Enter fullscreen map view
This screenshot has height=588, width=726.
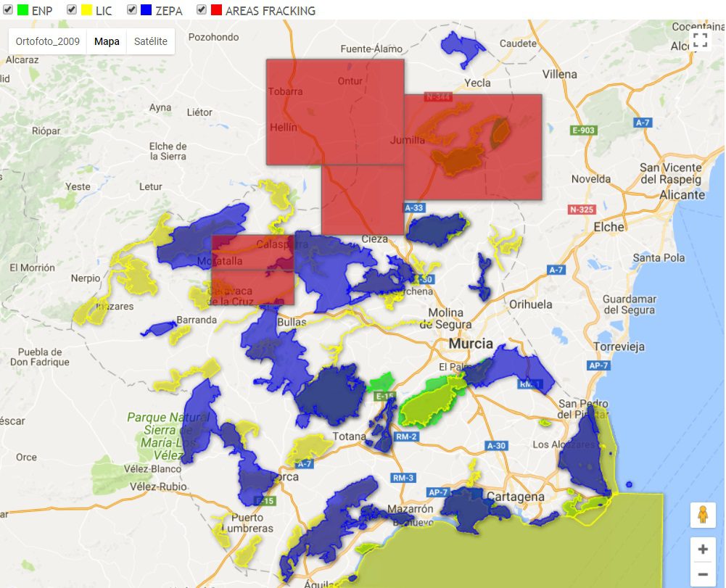click(700, 40)
